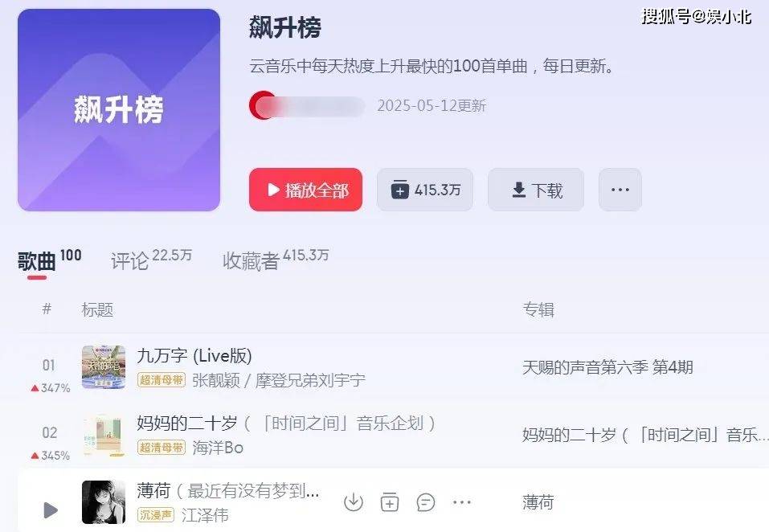Open artist link 张靓颖
769x532 pixels.
pyautogui.click(x=216, y=380)
